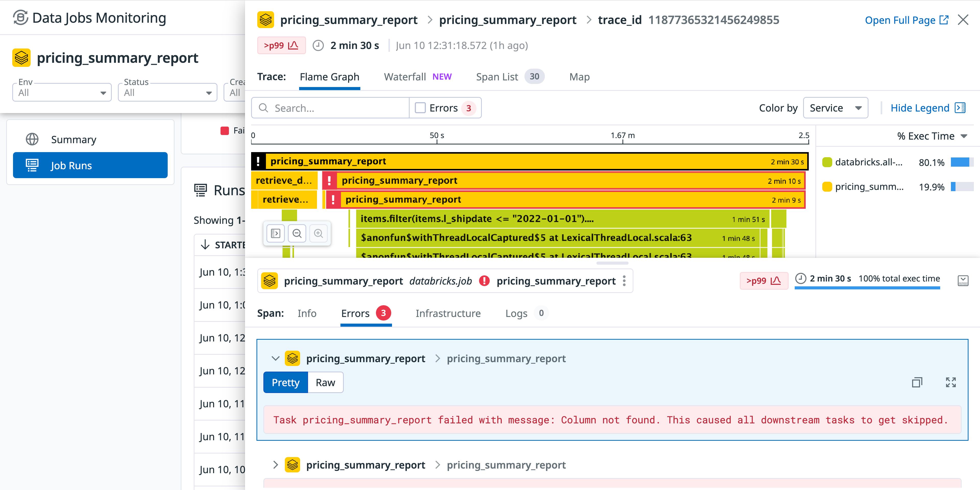Copy the error message using the copy icon

coord(917,382)
